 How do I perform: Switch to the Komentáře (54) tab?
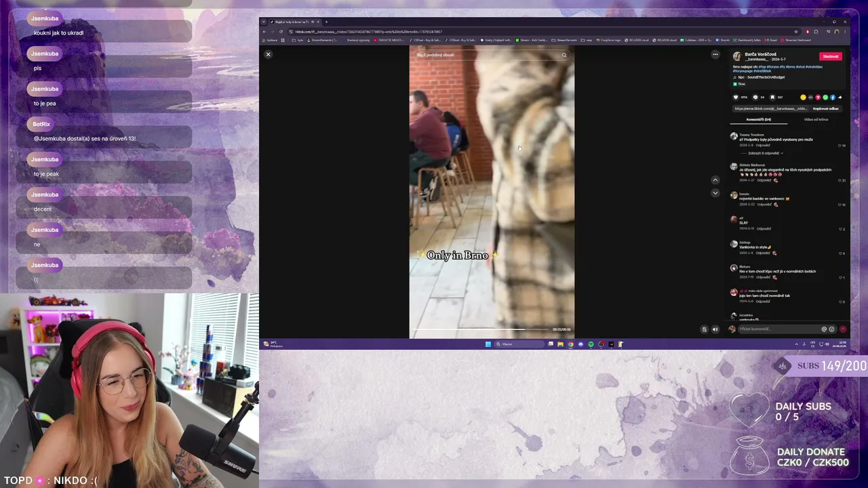[759, 119]
